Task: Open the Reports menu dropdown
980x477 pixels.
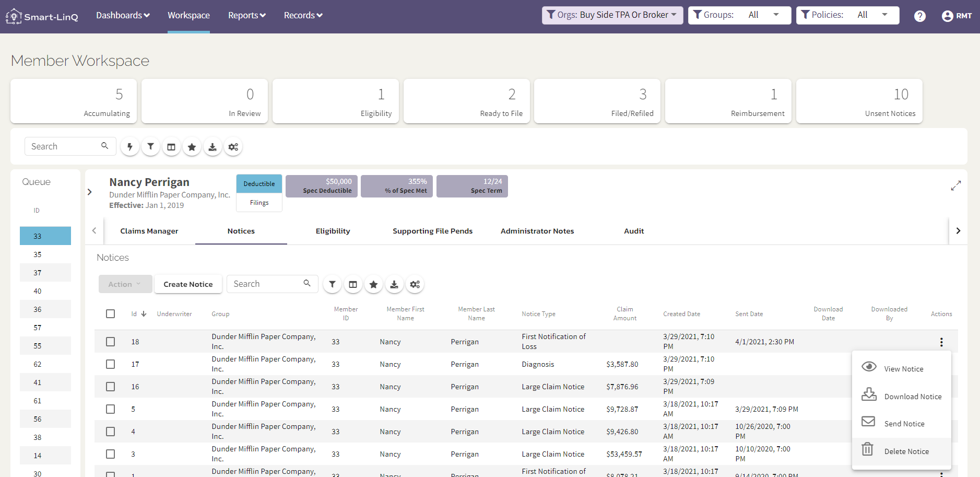Action: 247,16
